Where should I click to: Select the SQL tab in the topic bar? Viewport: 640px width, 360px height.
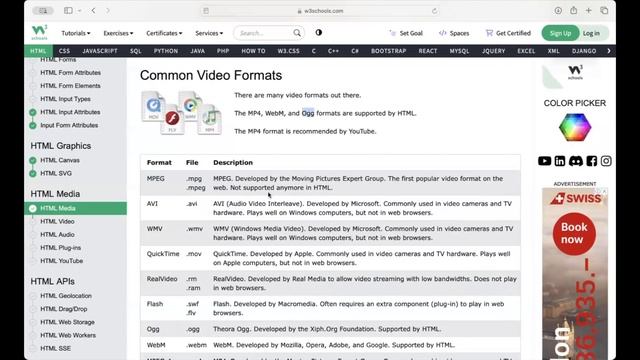point(136,51)
